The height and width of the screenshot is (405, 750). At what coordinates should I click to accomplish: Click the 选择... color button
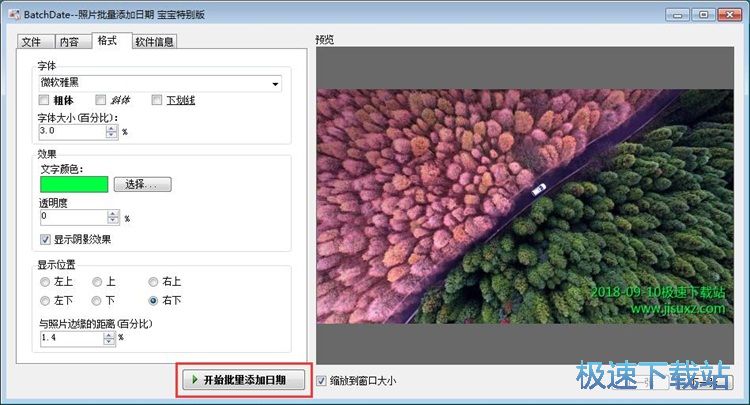point(143,184)
